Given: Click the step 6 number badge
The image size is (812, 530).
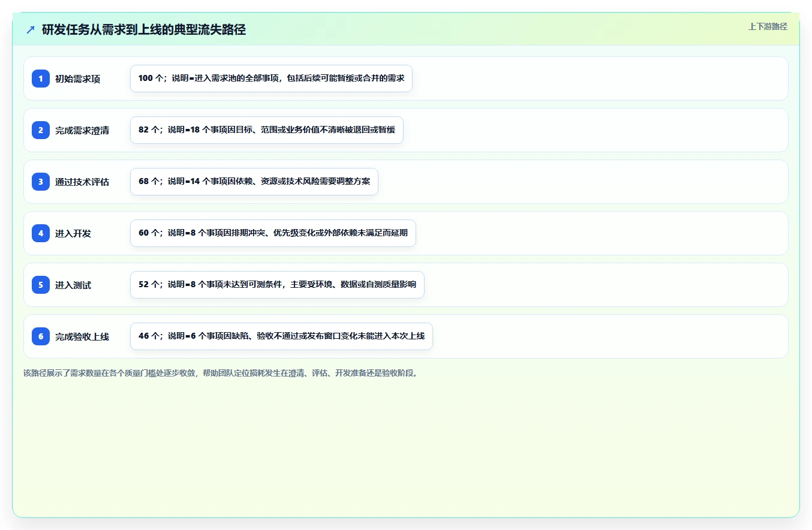Looking at the screenshot, I should pyautogui.click(x=41, y=336).
